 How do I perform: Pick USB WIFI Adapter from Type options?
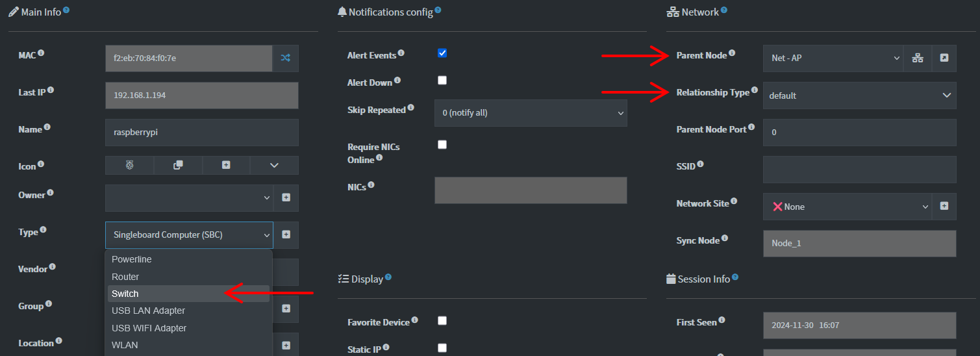(x=188, y=328)
